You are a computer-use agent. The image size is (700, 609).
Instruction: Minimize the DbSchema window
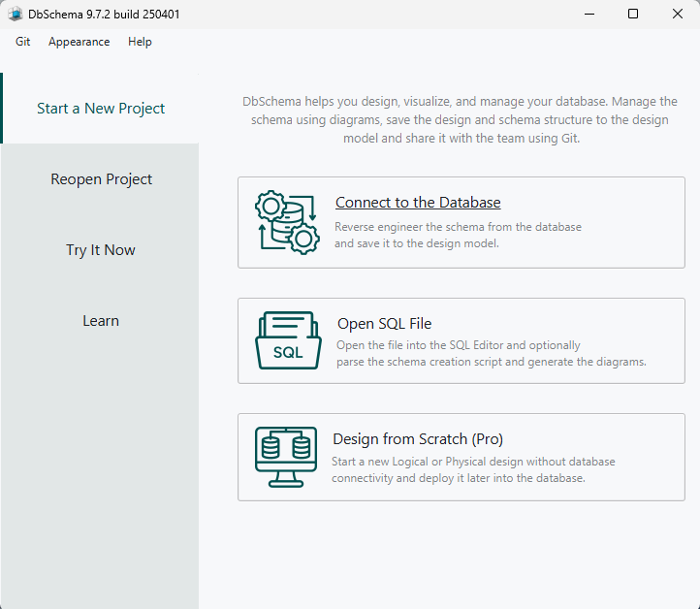click(x=589, y=14)
